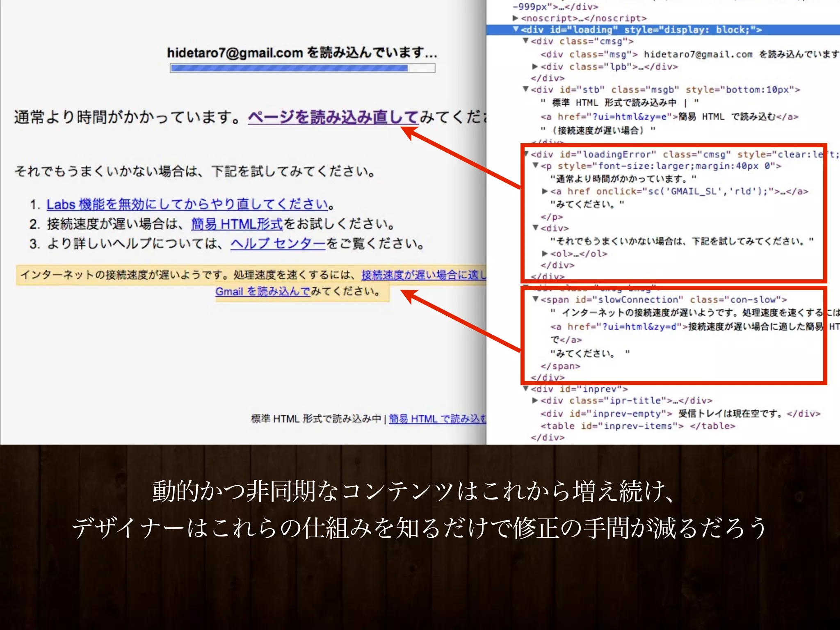Click the 'hidetaro7@gmail.com を読み込んでいます…' heading
The width and height of the screenshot is (840, 630).
pyautogui.click(x=302, y=52)
